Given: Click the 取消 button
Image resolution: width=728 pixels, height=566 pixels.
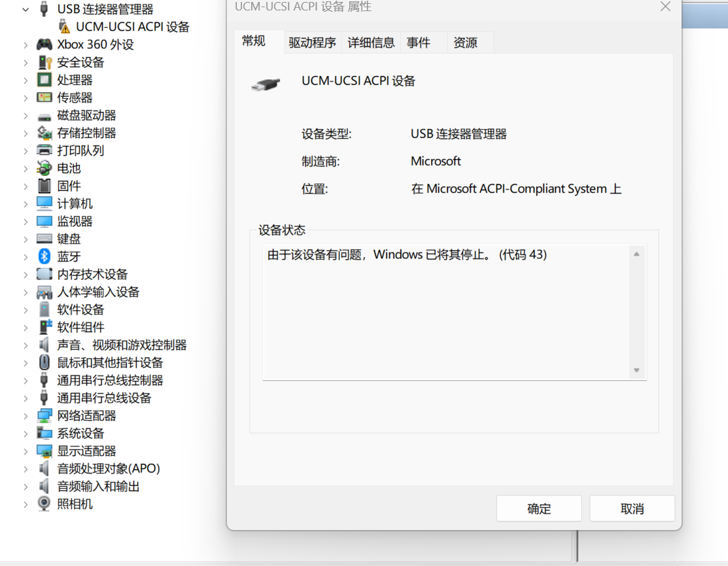Looking at the screenshot, I should click(x=632, y=508).
